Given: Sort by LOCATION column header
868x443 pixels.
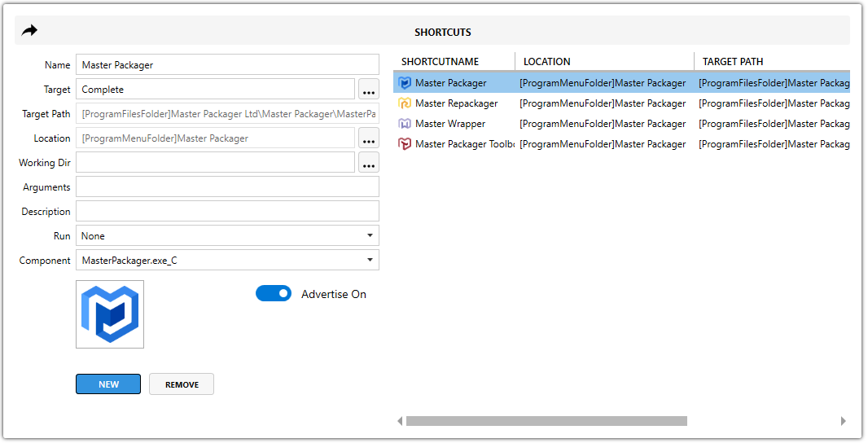Looking at the screenshot, I should pos(604,61).
